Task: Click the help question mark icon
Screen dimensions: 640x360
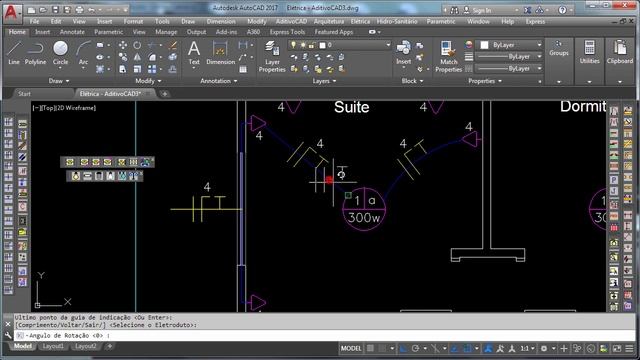Action: pos(562,10)
